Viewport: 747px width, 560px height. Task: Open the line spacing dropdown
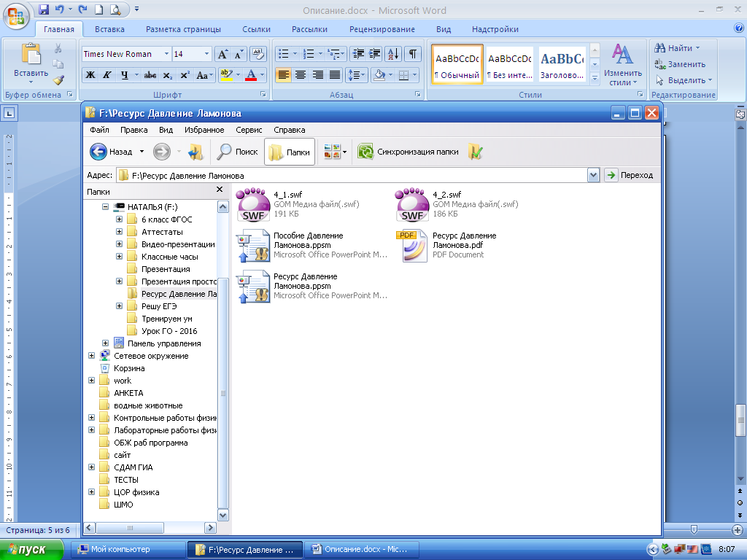tap(357, 75)
